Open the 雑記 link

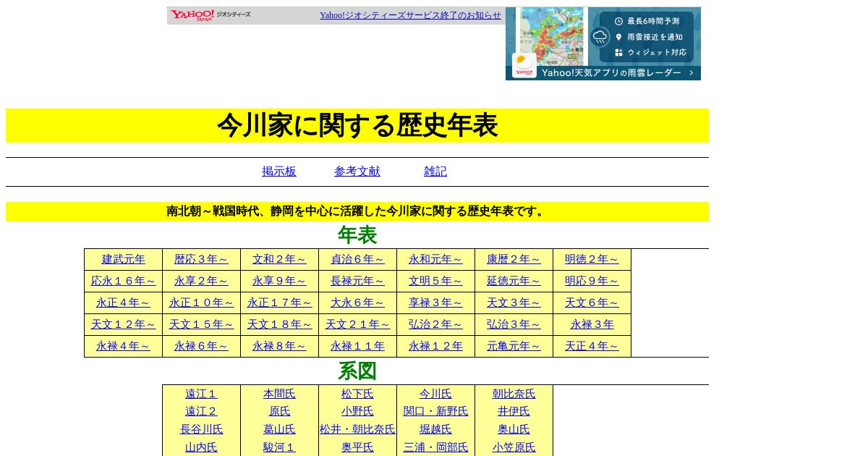(435, 172)
